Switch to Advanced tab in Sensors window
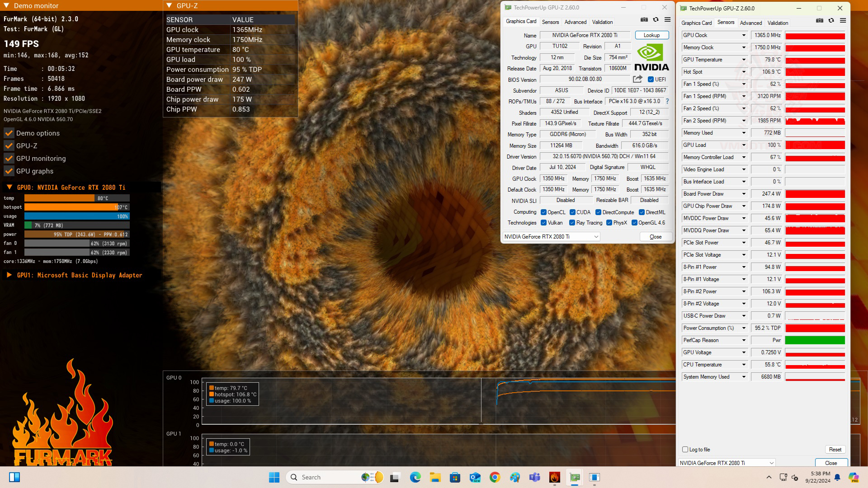Screen dimensions: 868x488 [x=750, y=23]
